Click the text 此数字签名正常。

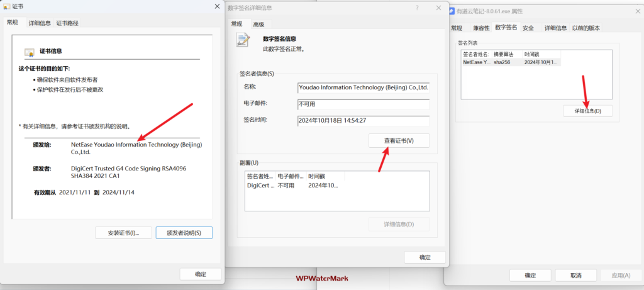point(284,49)
